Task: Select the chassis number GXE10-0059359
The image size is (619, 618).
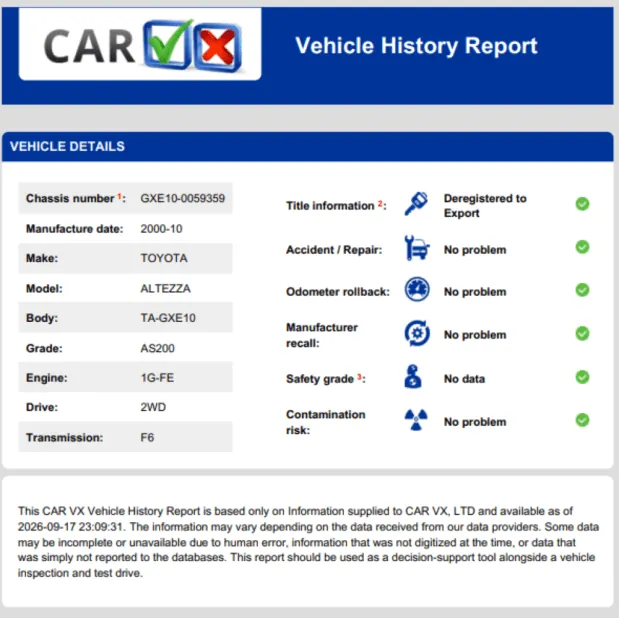Action: tap(183, 198)
